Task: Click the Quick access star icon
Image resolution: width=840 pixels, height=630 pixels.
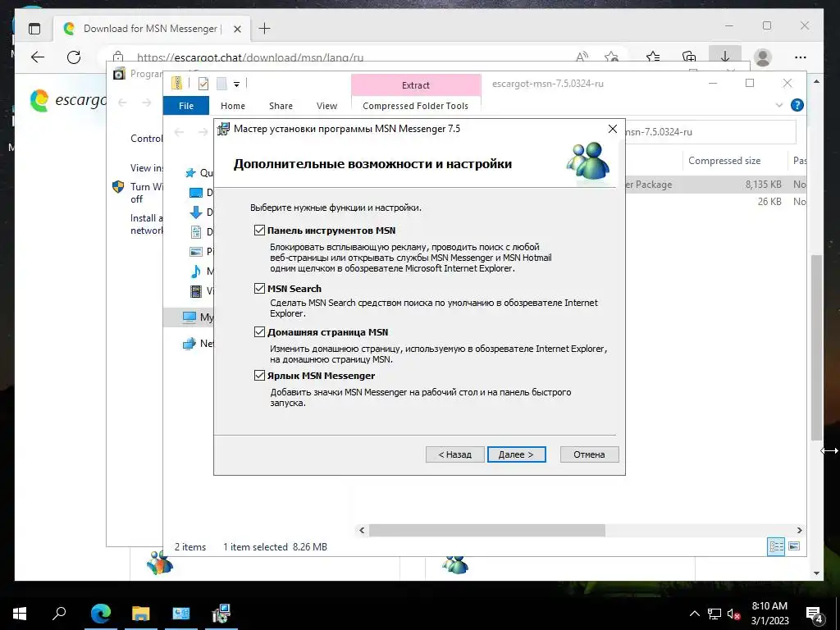Action: (x=190, y=173)
